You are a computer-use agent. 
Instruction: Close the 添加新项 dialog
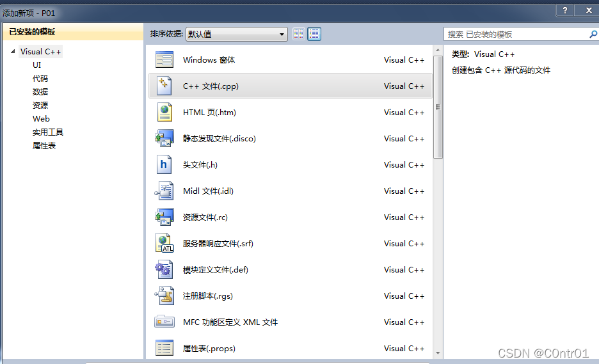click(589, 10)
